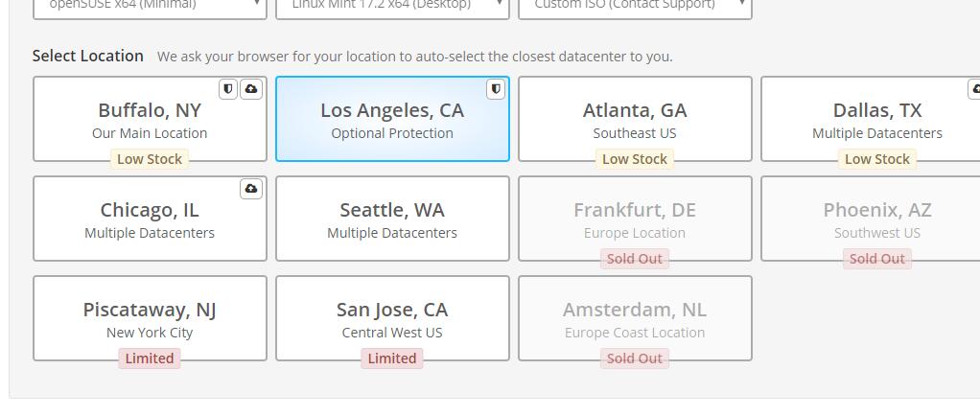
Task: Click the cloud icon on Chicago, IL card
Action: 251,189
